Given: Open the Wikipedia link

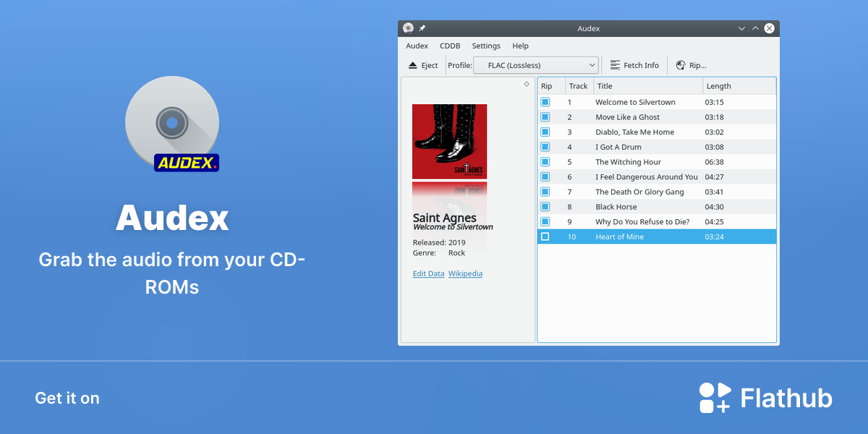Looking at the screenshot, I should (465, 273).
